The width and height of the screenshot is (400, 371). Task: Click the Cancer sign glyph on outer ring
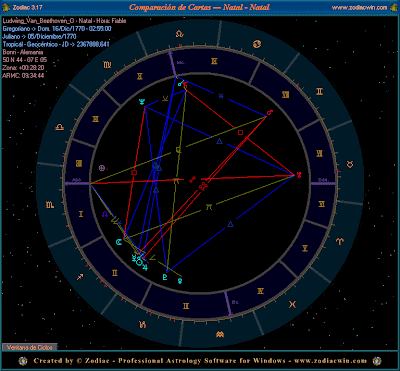(x=257, y=43)
